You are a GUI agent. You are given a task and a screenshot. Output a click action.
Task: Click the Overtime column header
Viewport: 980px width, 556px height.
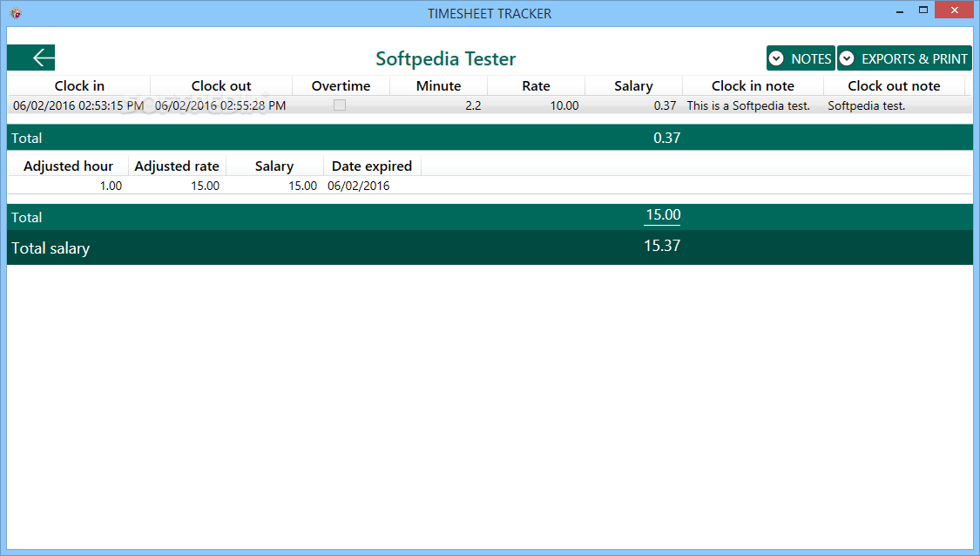tap(341, 85)
